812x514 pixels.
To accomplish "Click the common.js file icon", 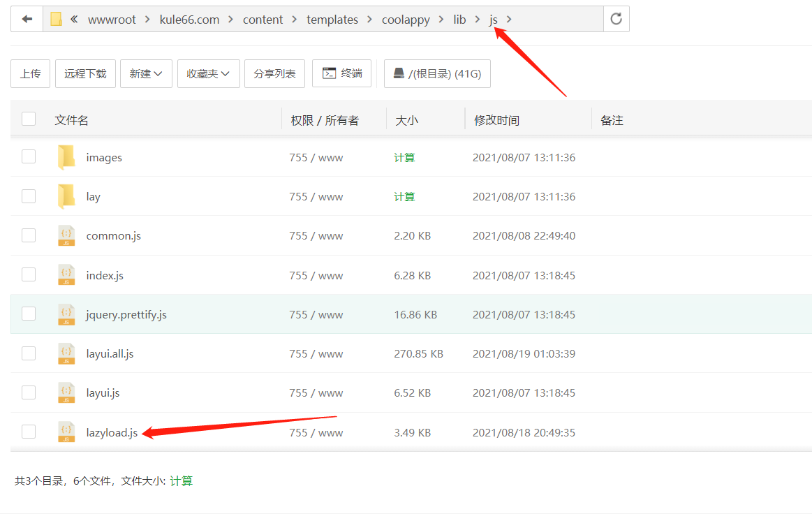I will 66,236.
